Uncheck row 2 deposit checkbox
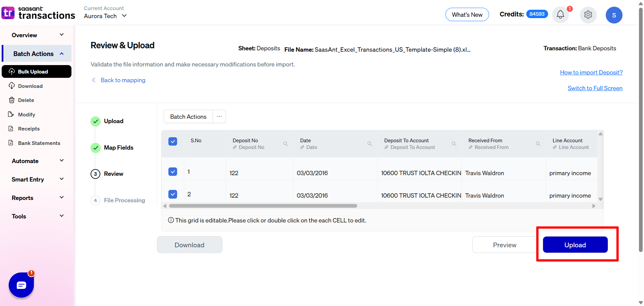The image size is (644, 306). point(173,194)
